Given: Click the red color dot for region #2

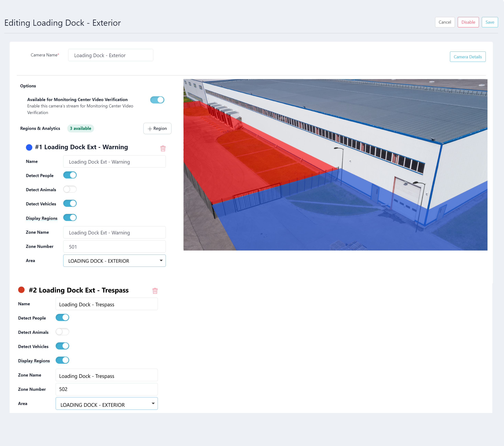Looking at the screenshot, I should click(21, 290).
